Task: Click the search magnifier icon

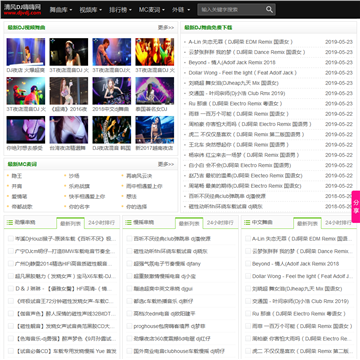Action: pos(269,10)
